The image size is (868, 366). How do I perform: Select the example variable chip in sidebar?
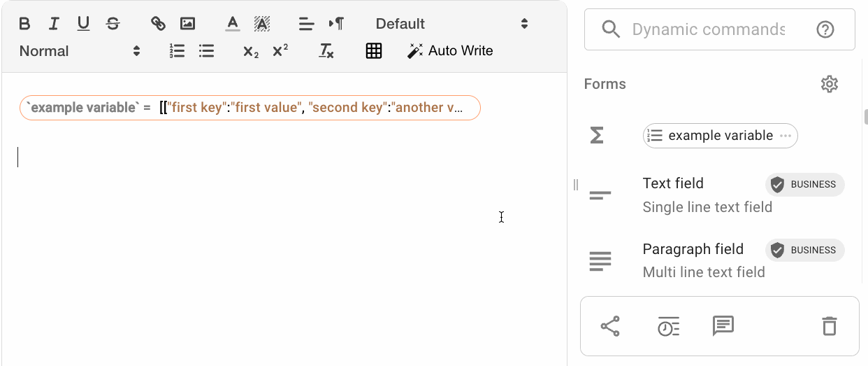pos(720,136)
